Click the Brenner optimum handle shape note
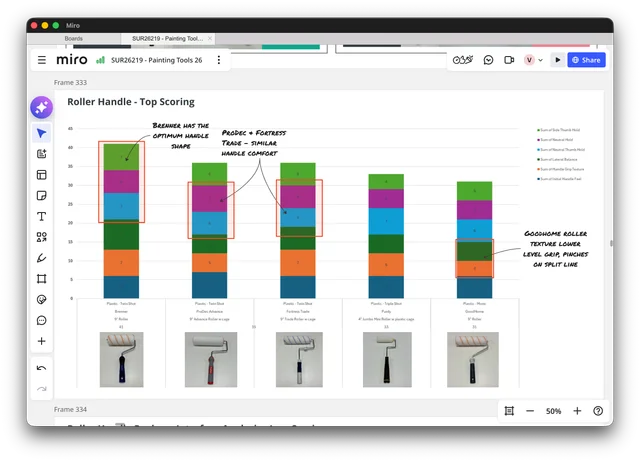640x461 pixels. point(180,136)
